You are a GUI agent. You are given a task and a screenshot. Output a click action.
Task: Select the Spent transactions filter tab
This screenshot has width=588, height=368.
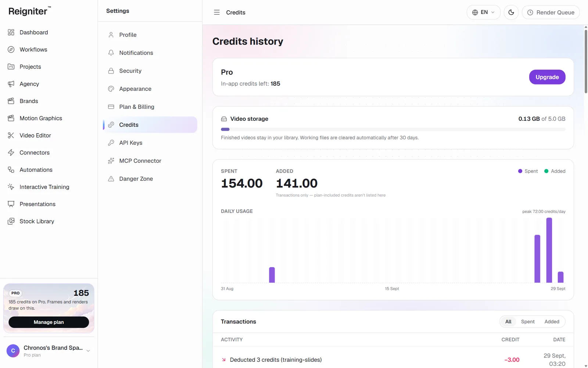click(528, 322)
